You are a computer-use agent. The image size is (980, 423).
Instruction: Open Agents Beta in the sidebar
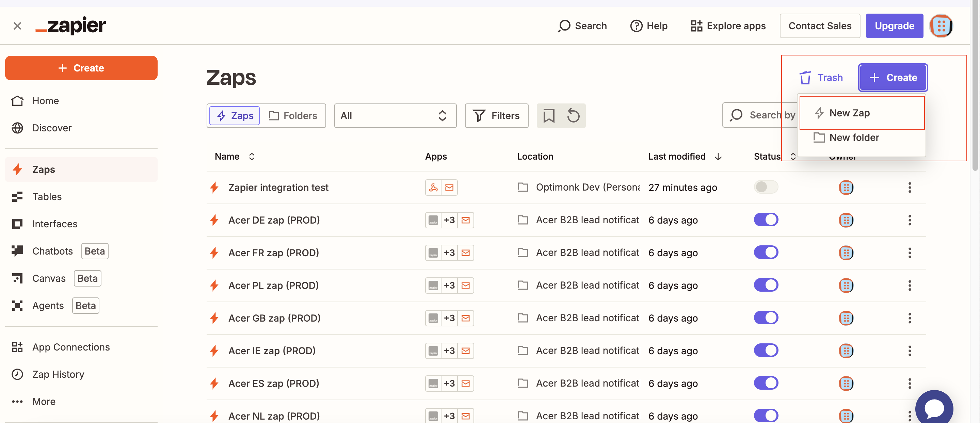(x=81, y=306)
